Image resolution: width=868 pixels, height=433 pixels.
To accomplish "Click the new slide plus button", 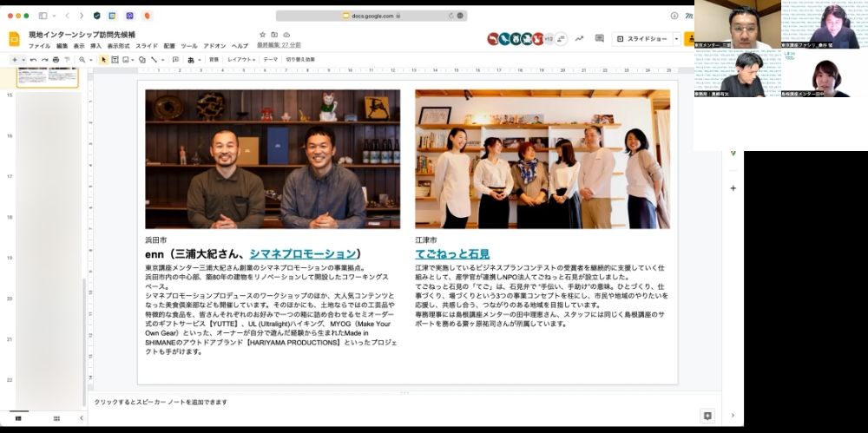I will [15, 60].
